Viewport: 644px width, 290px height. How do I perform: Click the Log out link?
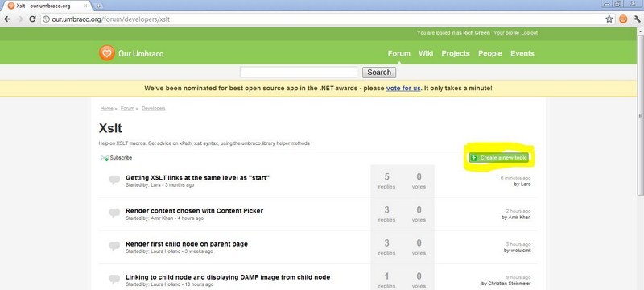coord(530,33)
